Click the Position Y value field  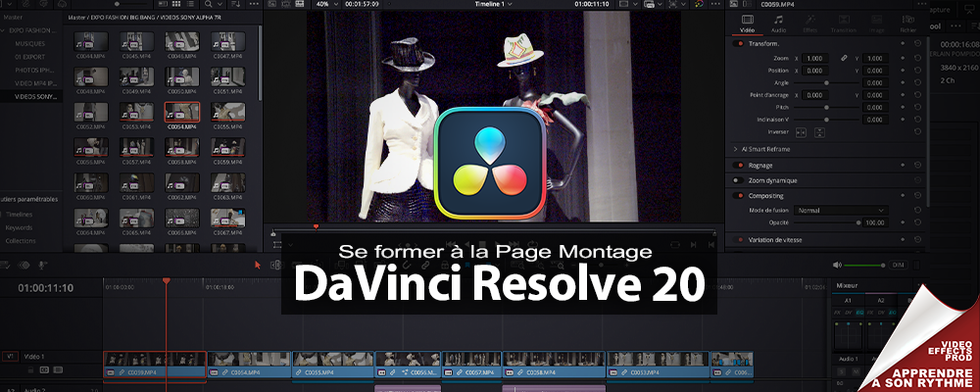pos(875,71)
